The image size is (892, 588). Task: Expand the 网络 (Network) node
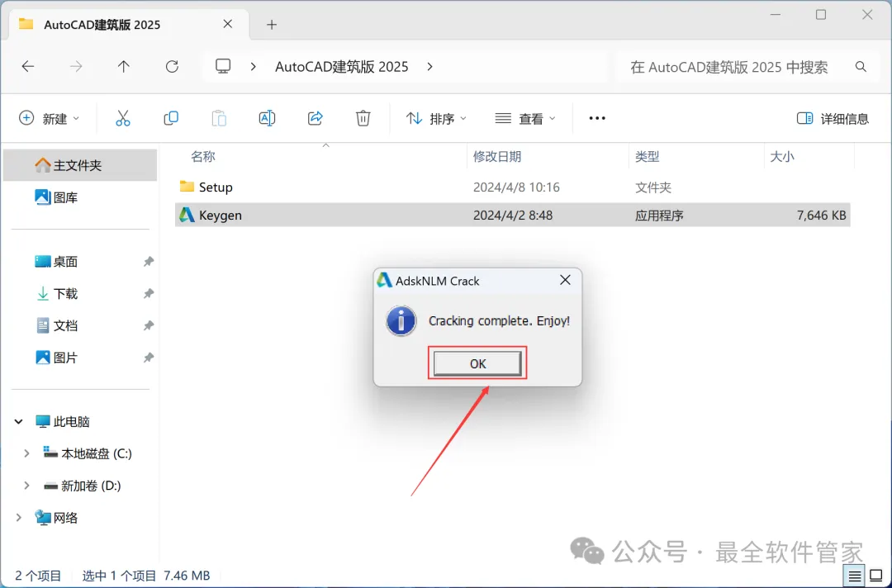click(19, 518)
